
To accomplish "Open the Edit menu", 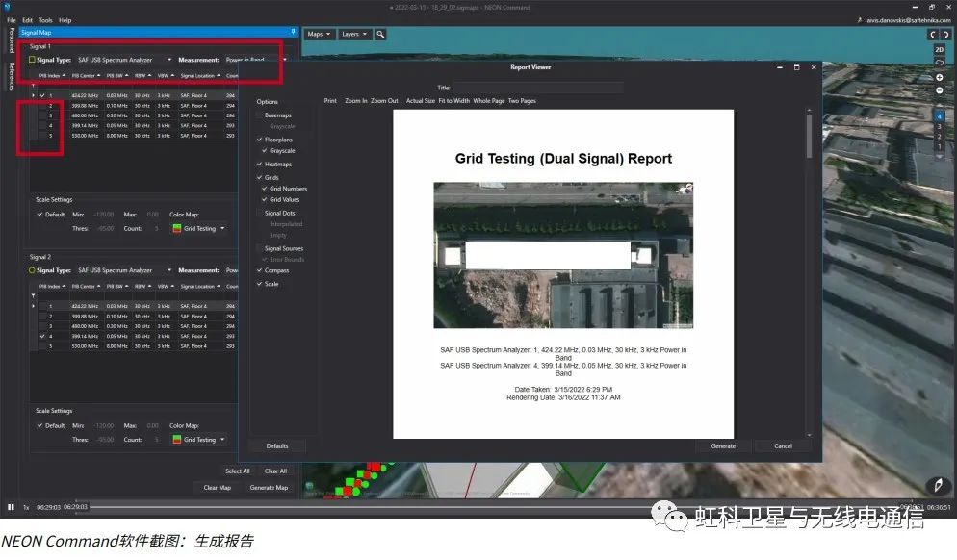I will tap(28, 19).
